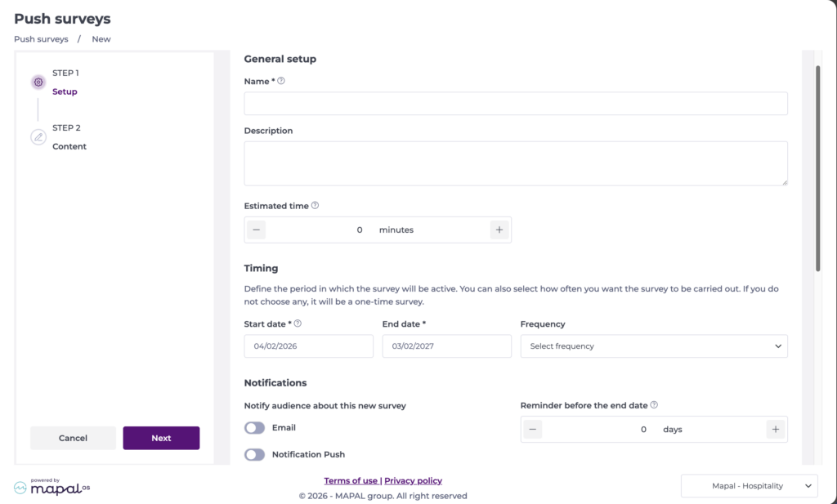The width and height of the screenshot is (837, 504).
Task: Open the Select frequency dropdown
Action: point(654,346)
